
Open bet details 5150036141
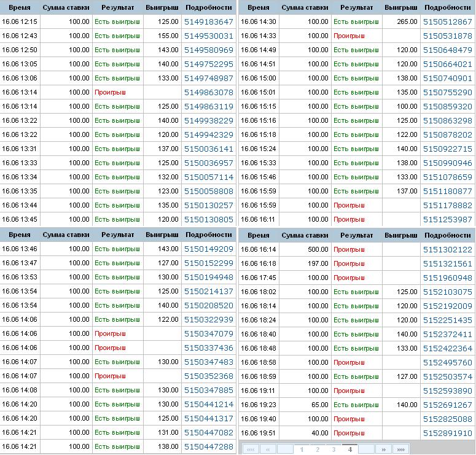(x=209, y=149)
